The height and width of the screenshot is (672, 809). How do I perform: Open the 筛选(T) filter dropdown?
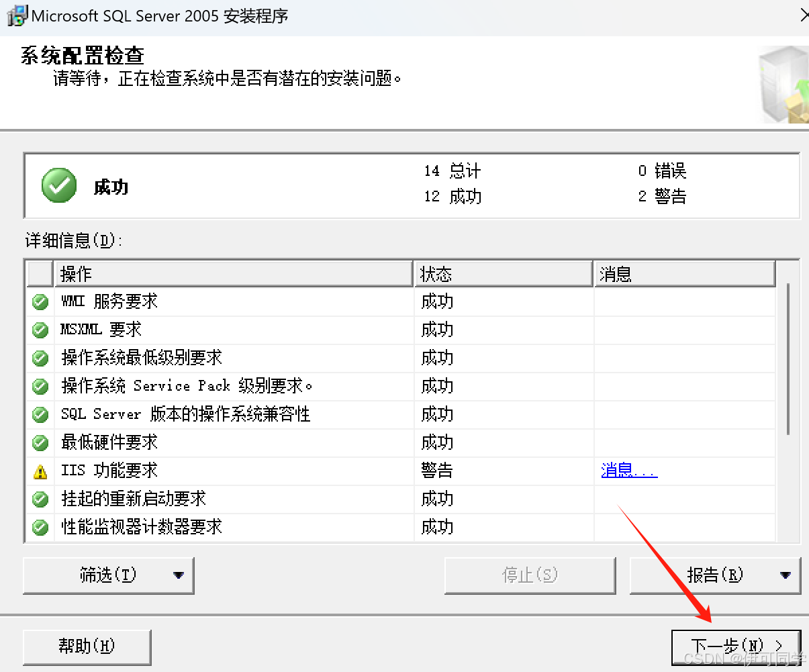tap(109, 575)
